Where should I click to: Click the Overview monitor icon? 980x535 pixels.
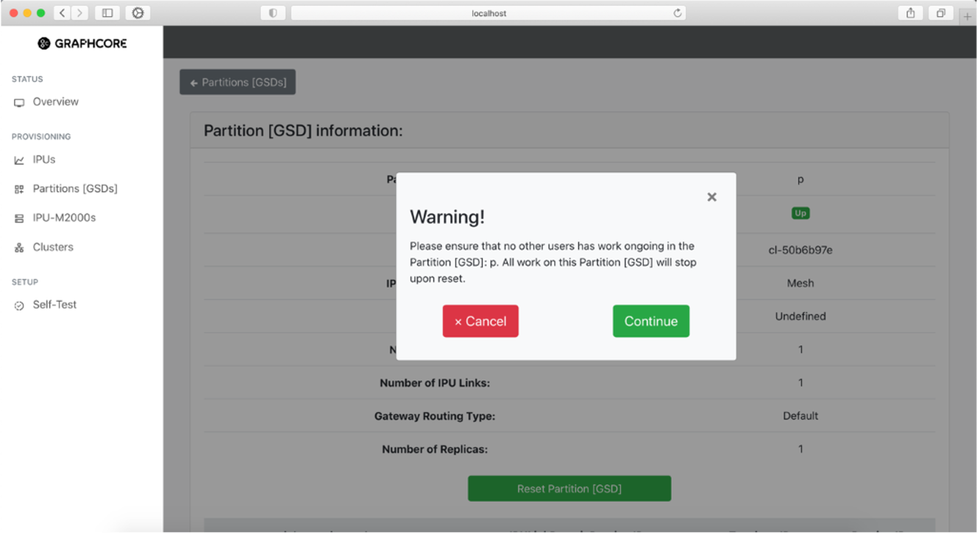coord(19,102)
